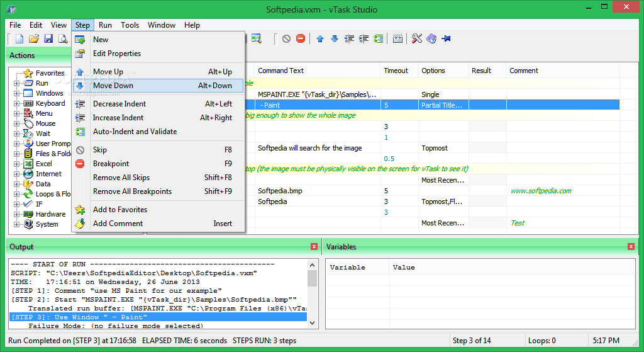This screenshot has height=352, width=644.
Task: Open the Help menu
Action: click(x=192, y=25)
